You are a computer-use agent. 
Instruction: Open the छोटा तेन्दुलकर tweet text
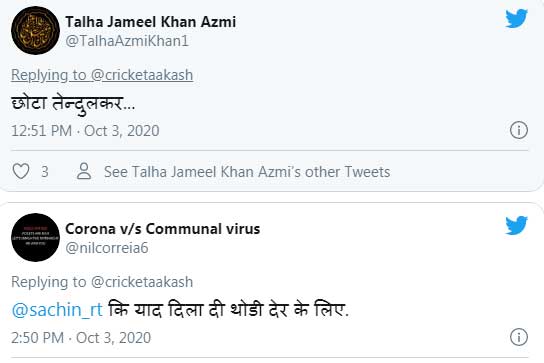(x=73, y=104)
